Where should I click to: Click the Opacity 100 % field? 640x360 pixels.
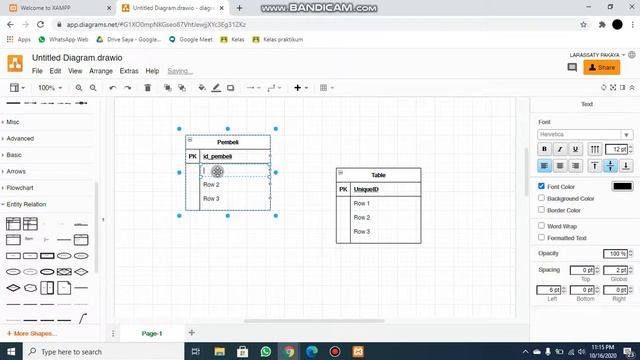pos(615,253)
